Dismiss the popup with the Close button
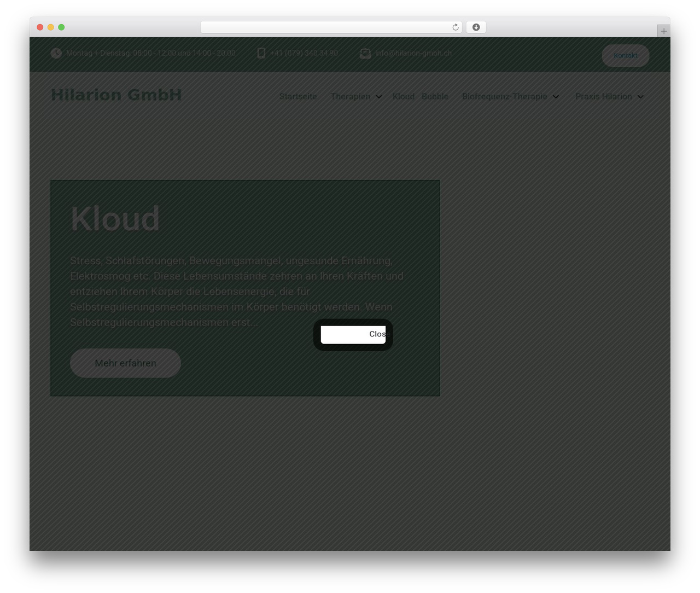This screenshot has width=700, height=593. tap(353, 334)
